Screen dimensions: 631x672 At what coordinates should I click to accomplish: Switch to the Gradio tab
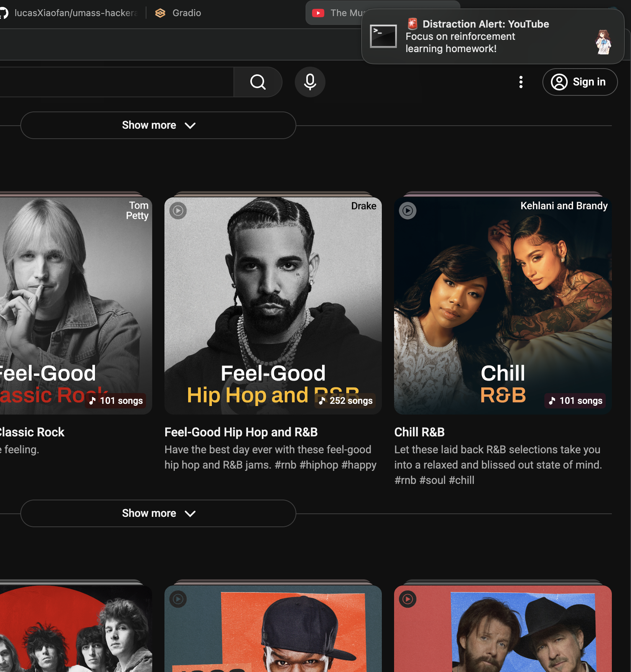click(x=178, y=13)
